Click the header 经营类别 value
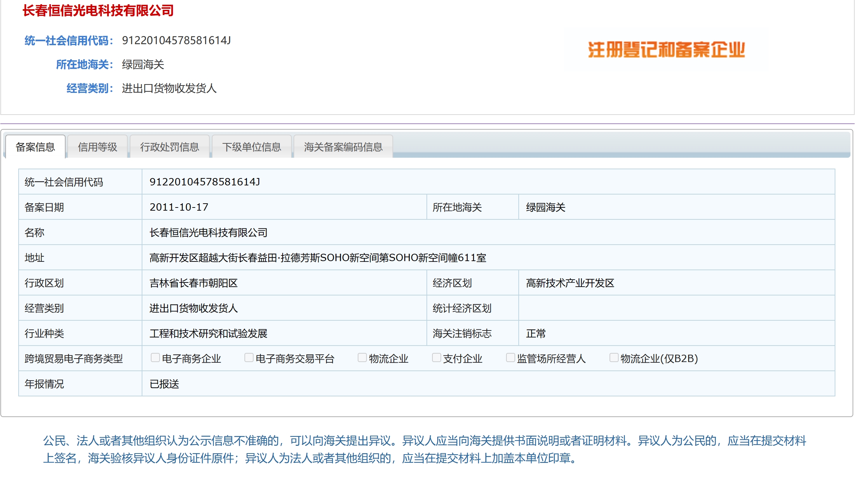868x477 pixels. (x=169, y=88)
